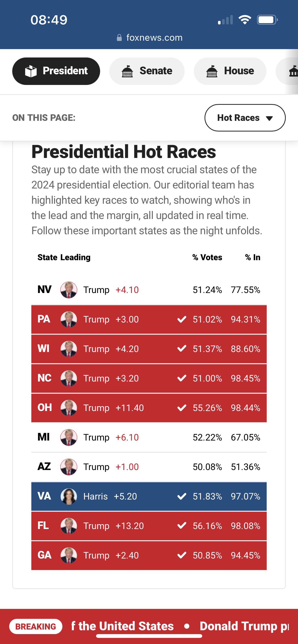Tap the checkmark in the GA row
The width and height of the screenshot is (298, 644).
(182, 555)
